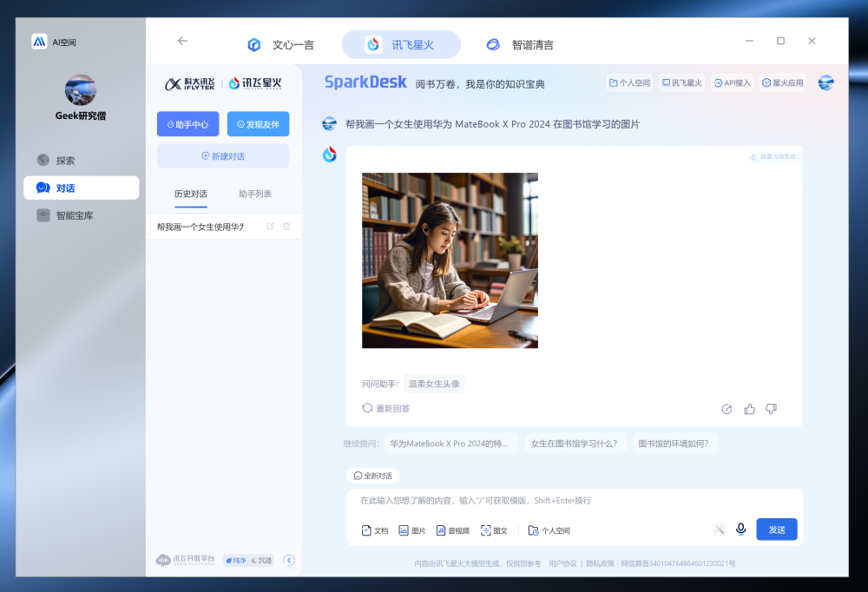Image resolution: width=868 pixels, height=592 pixels.
Task: Open the 讯飞开放平台 link
Action: 185,560
